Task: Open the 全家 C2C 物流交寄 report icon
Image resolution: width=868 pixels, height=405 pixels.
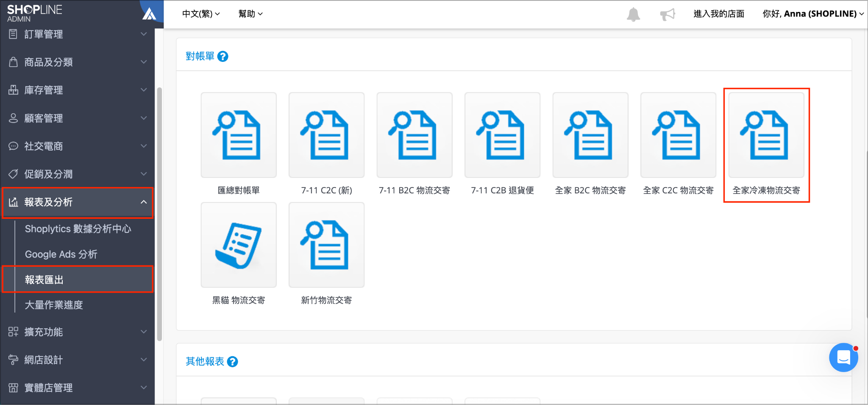Action: coord(678,135)
